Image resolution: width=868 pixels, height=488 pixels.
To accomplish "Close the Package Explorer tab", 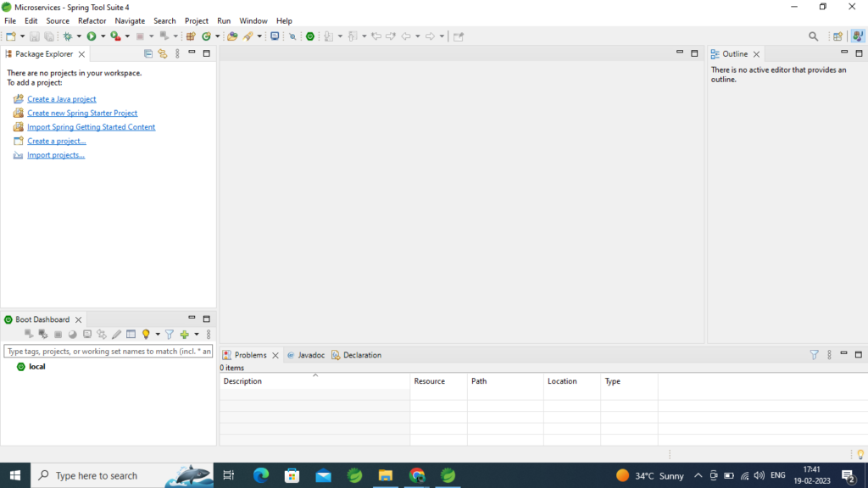I will pos(81,54).
